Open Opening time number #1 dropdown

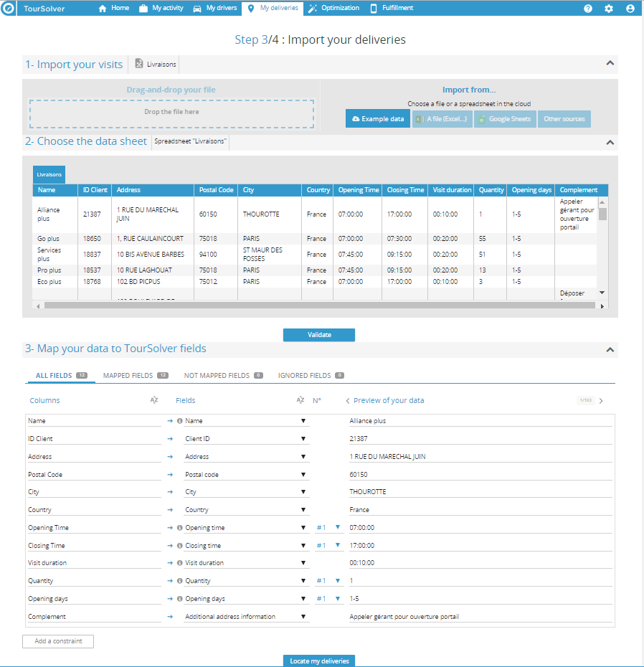point(328,527)
